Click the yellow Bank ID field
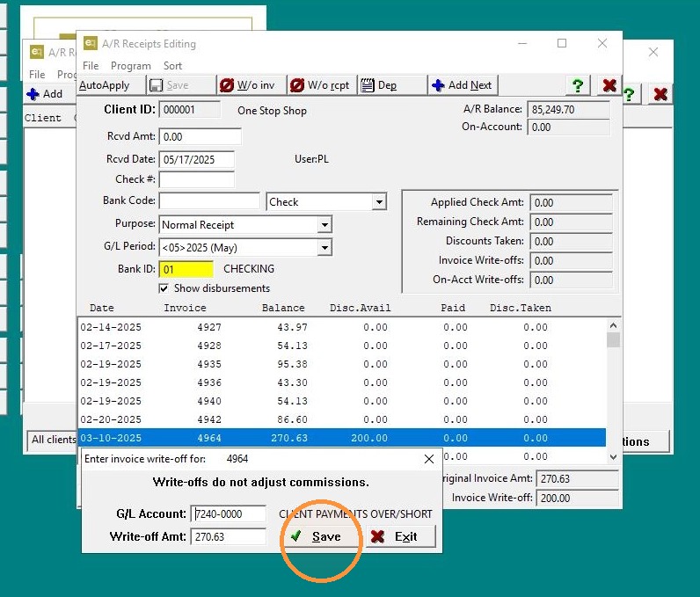 tap(186, 270)
